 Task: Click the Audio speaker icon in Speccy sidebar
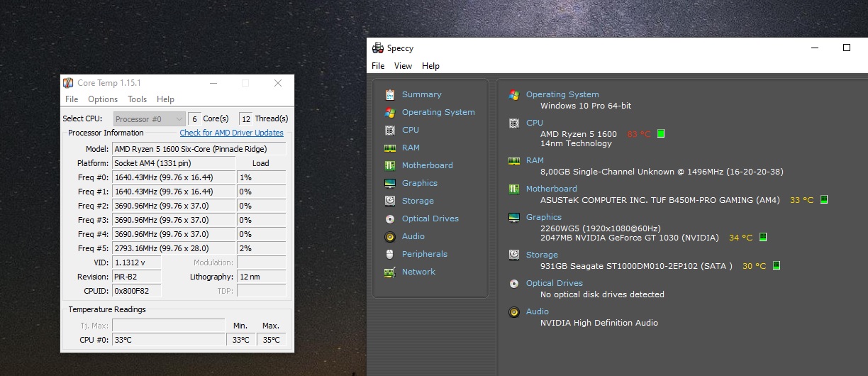[x=389, y=236]
